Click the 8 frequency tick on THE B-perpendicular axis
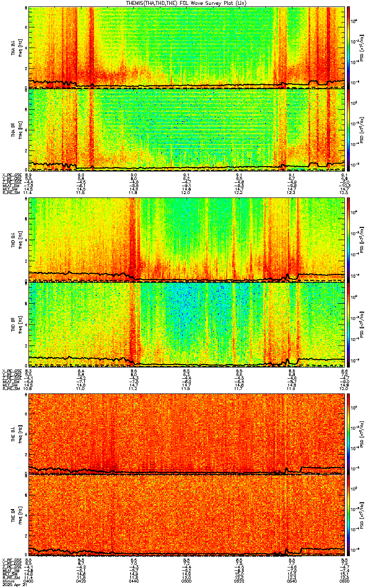This screenshot has height=588, width=368. (x=26, y=394)
